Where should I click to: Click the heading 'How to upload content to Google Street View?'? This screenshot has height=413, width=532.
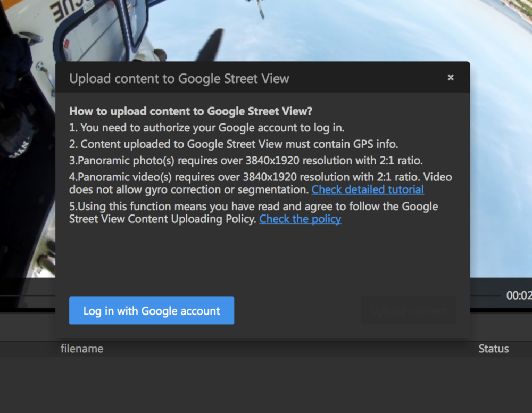click(190, 111)
